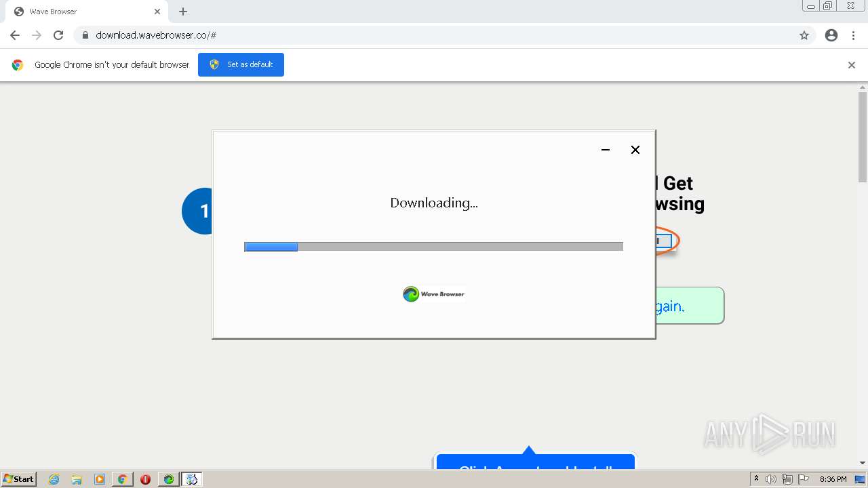Open Wave Browser taskbar icon

coord(168,479)
